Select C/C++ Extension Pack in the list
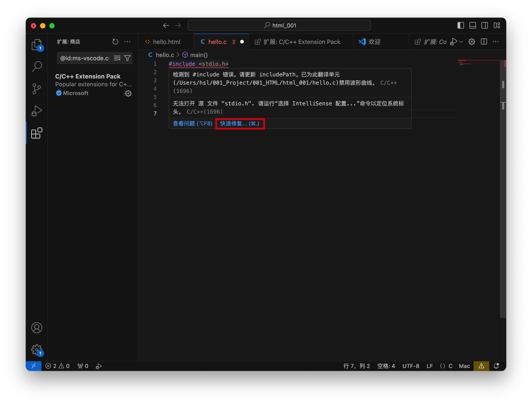Viewport: 532px width, 405px height. [93, 85]
